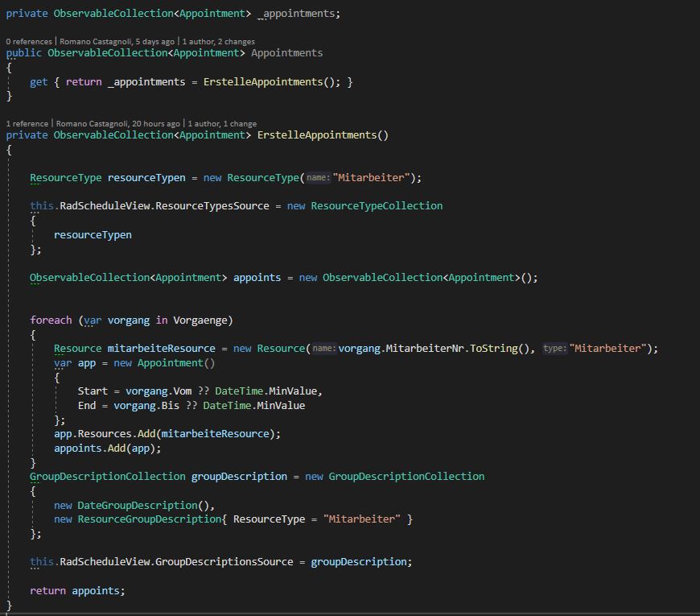Click the "1 reference" CodeLens link
700x616 pixels.
tap(27, 123)
